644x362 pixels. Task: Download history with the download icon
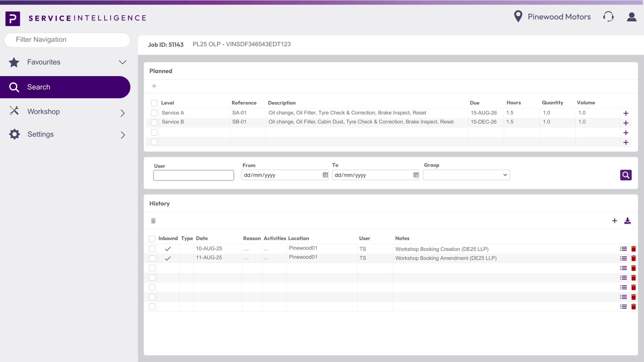tap(627, 221)
